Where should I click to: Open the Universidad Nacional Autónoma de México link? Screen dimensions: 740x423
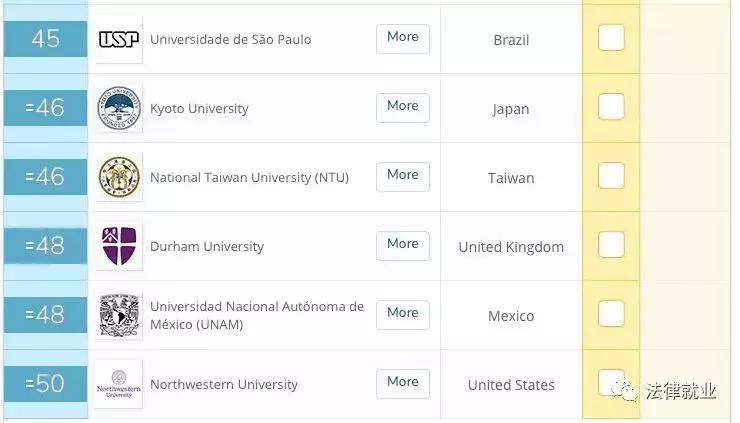[x=257, y=316]
